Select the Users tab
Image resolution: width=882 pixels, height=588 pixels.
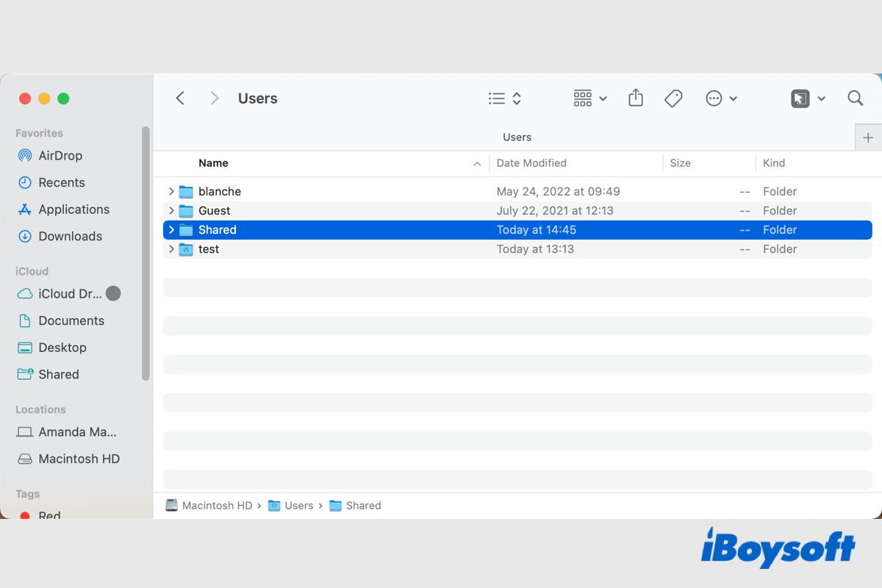tap(517, 137)
